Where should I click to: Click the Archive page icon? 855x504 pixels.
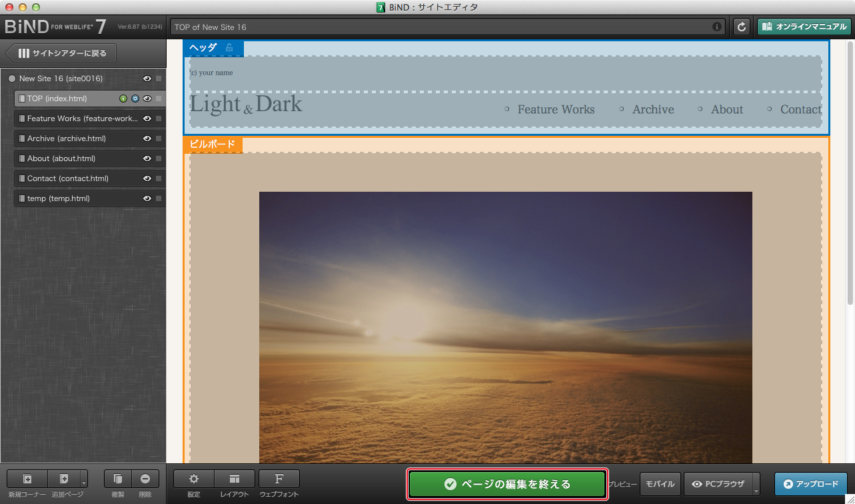[22, 138]
